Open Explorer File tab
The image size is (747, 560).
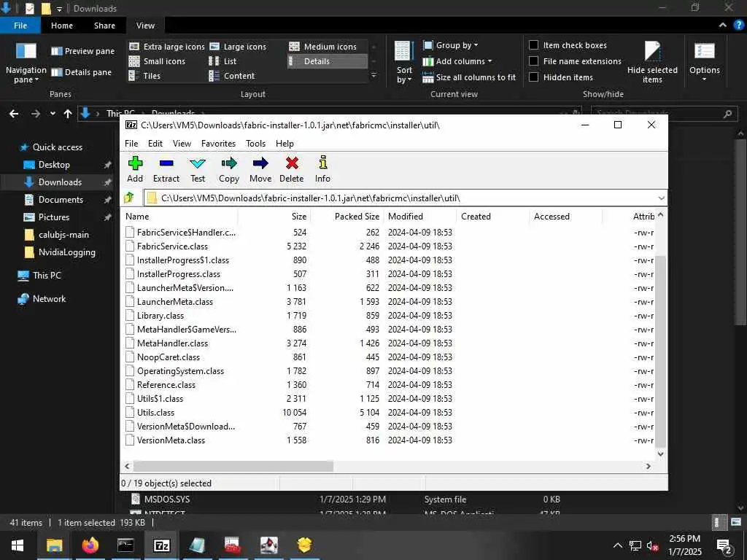coord(20,26)
